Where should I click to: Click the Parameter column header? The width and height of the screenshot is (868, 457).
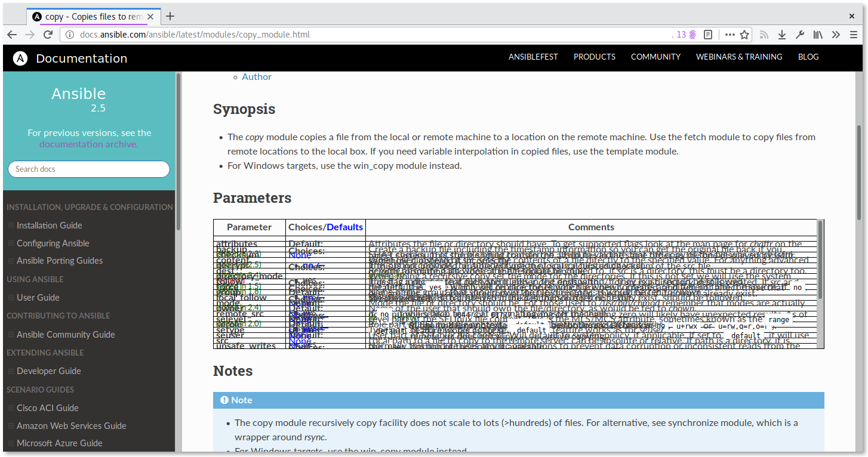(x=250, y=227)
